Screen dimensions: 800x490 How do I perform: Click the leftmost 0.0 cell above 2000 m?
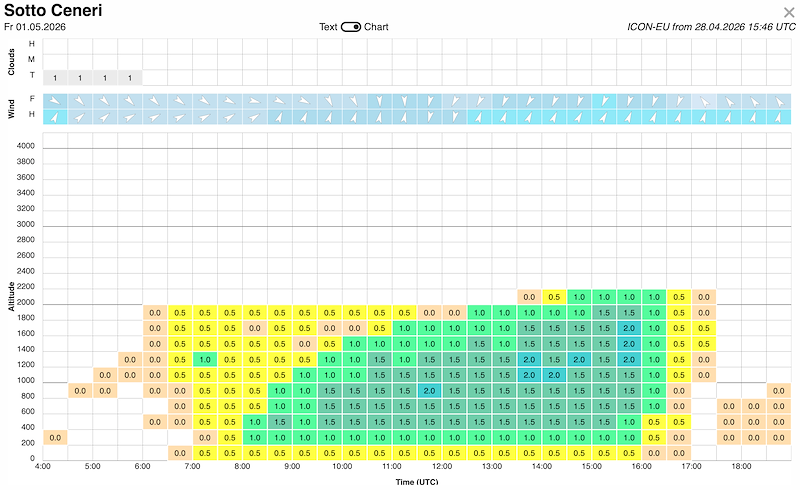click(x=529, y=297)
